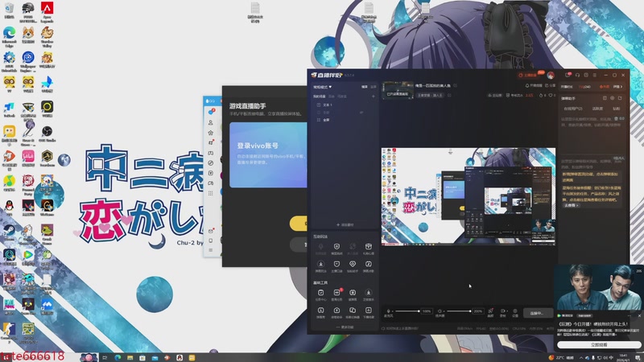Open the QQ penguin desktop shortcut
Image resolution: width=644 pixels, height=362 pixels.
tap(9, 208)
